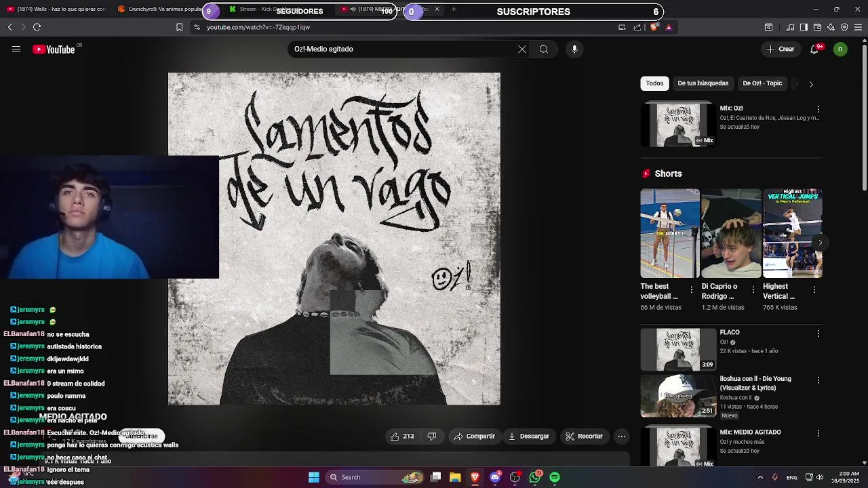Open the YouTube notifications bell

[815, 49]
